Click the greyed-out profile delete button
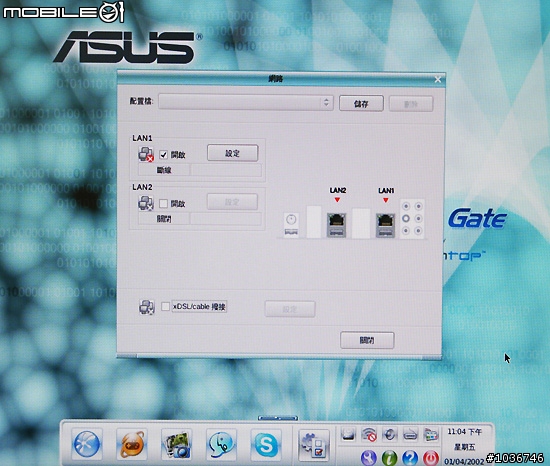Image resolution: width=550 pixels, height=466 pixels. (411, 104)
